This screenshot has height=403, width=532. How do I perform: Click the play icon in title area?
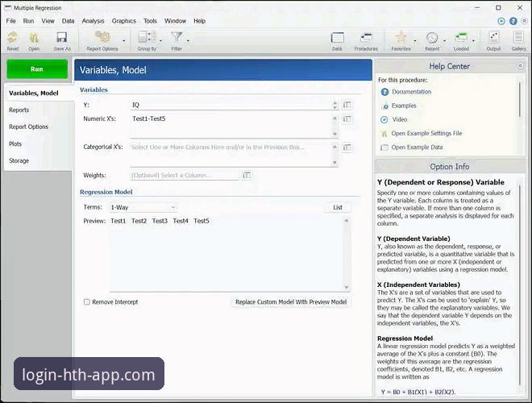pyautogui.click(x=501, y=21)
